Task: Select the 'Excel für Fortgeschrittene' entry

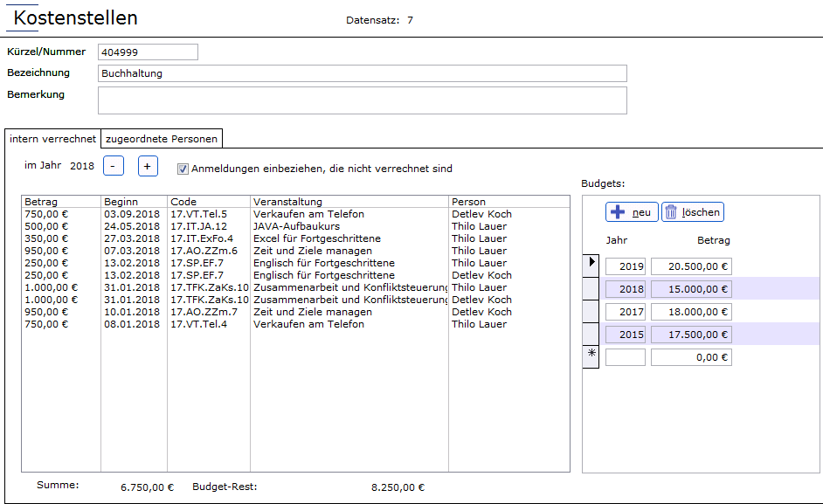Action: pos(316,238)
